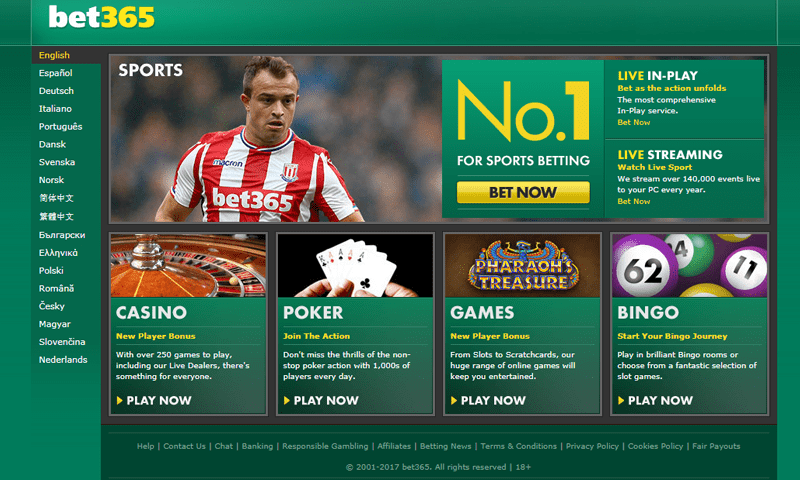Select Deutsch in the language list

(56, 91)
